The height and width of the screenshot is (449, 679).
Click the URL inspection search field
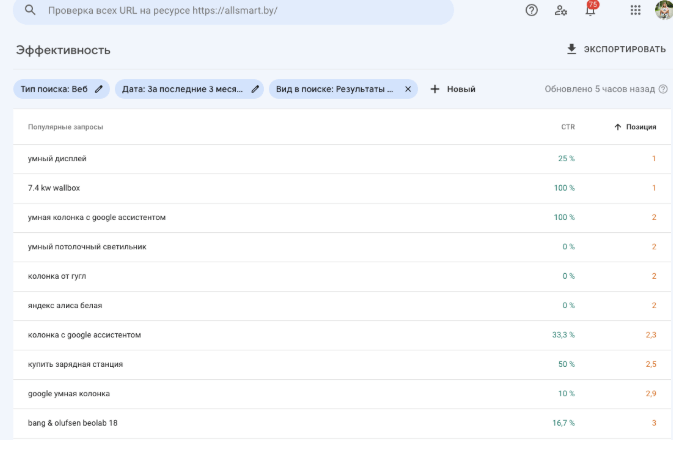point(240,10)
